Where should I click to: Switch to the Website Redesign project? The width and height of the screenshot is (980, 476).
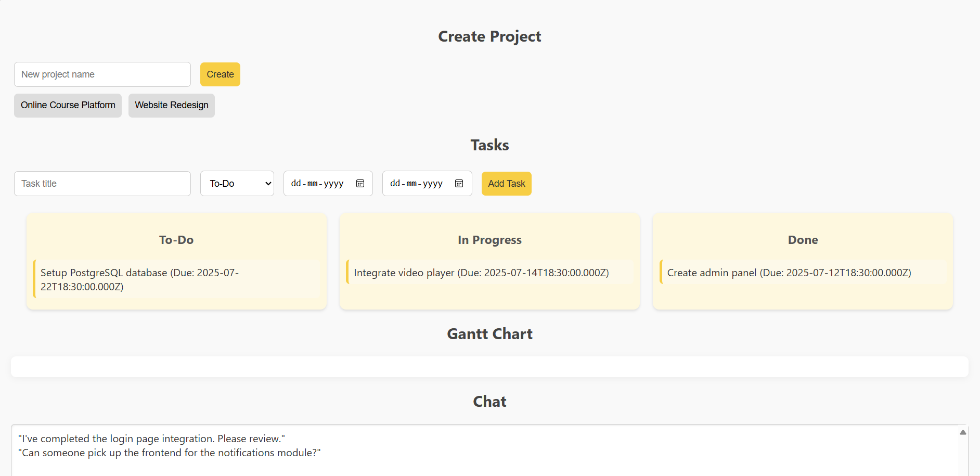point(172,106)
